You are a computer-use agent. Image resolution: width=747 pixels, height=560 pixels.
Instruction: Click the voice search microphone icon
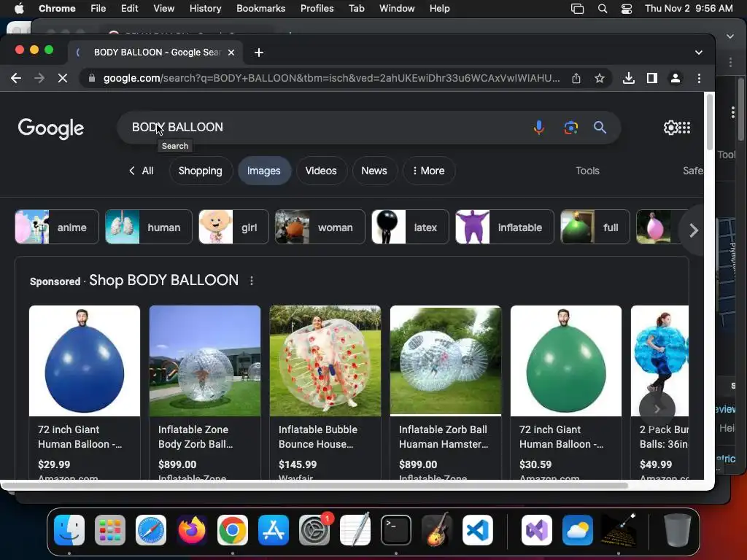click(x=539, y=127)
